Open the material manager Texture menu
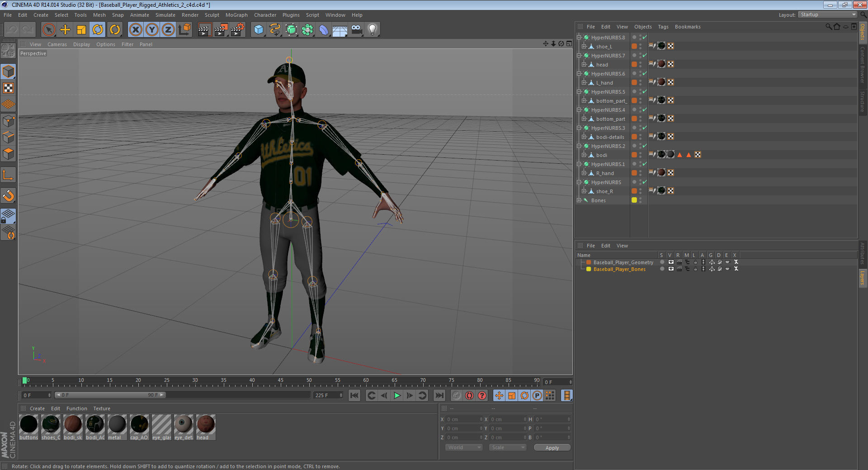This screenshot has height=470, width=868. pos(102,408)
